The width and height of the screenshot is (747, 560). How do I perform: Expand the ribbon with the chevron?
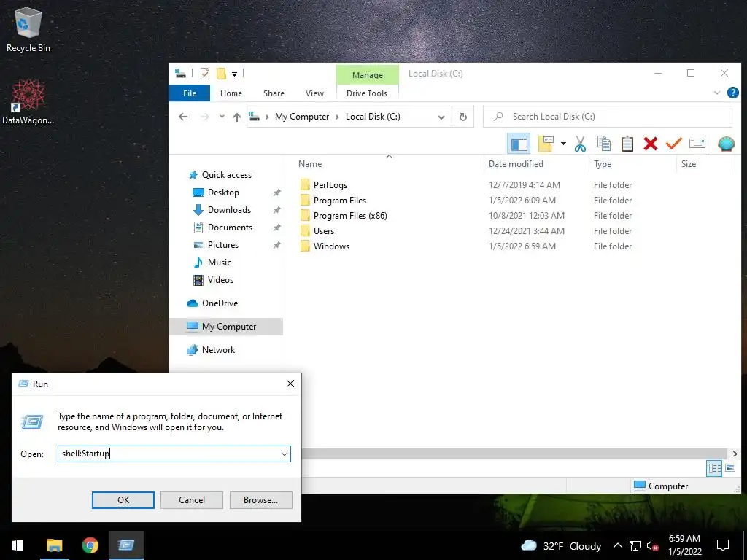[717, 93]
